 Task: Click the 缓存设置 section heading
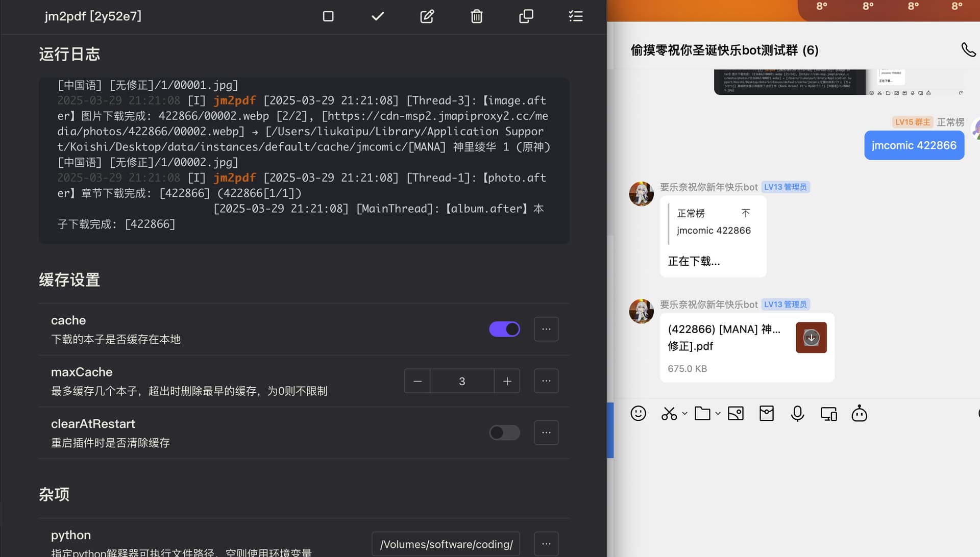click(69, 280)
